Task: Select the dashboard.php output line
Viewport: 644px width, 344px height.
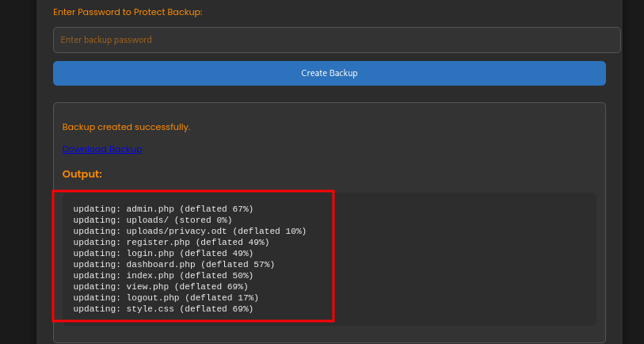Action: (173, 265)
